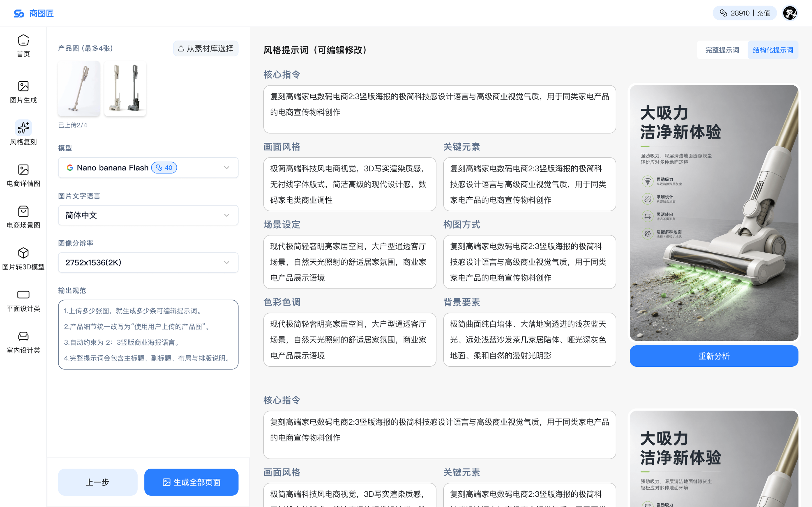The width and height of the screenshot is (812, 507).
Task: Click the user avatar in top bar
Action: click(x=790, y=13)
